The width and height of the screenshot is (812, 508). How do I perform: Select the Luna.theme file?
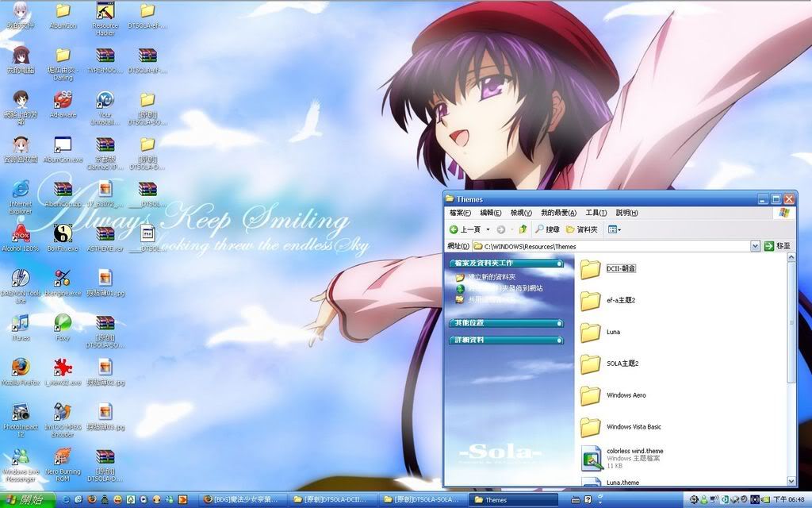pyautogui.click(x=610, y=482)
